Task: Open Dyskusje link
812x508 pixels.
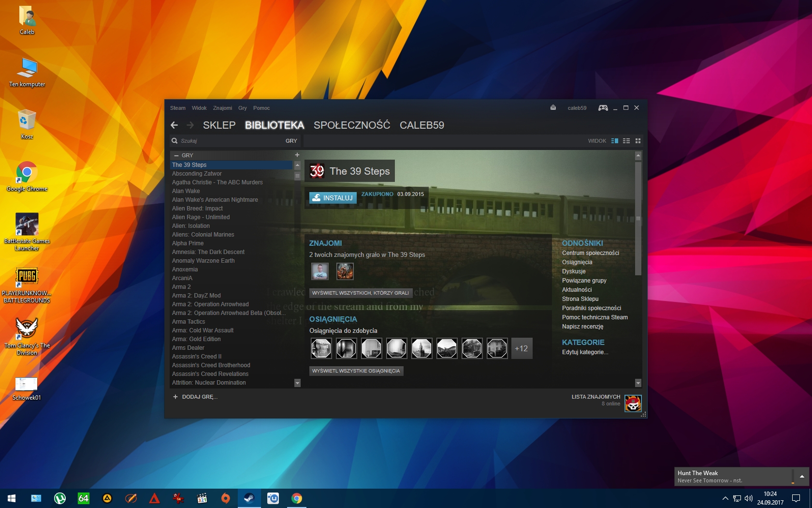Action: [x=574, y=271]
